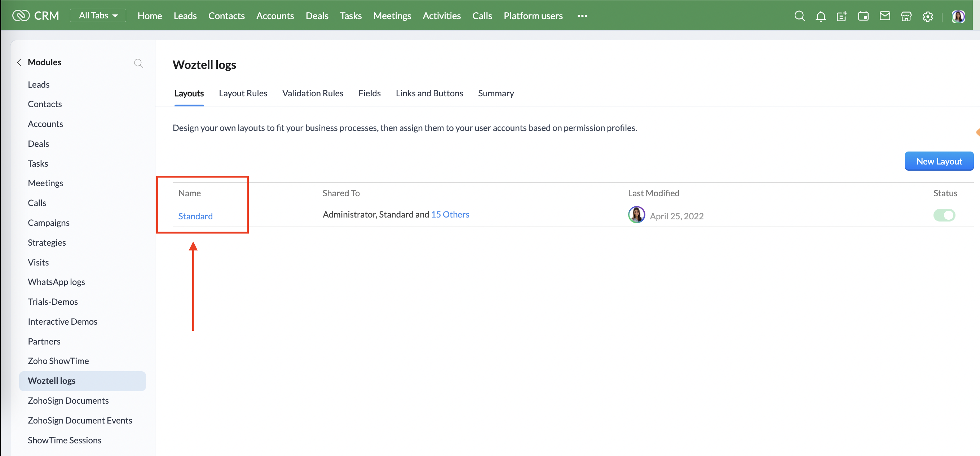The width and height of the screenshot is (980, 456).
Task: Switch to the Links and Buttons tab
Action: 429,93
